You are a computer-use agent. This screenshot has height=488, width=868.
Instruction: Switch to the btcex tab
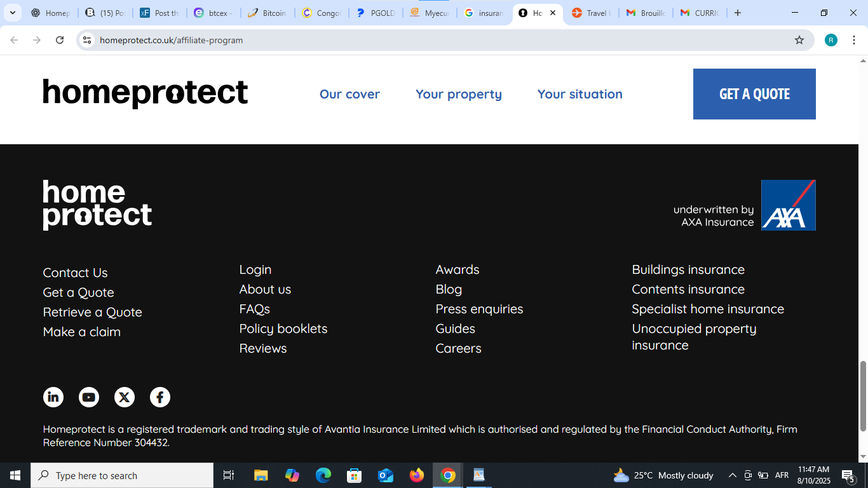(214, 13)
